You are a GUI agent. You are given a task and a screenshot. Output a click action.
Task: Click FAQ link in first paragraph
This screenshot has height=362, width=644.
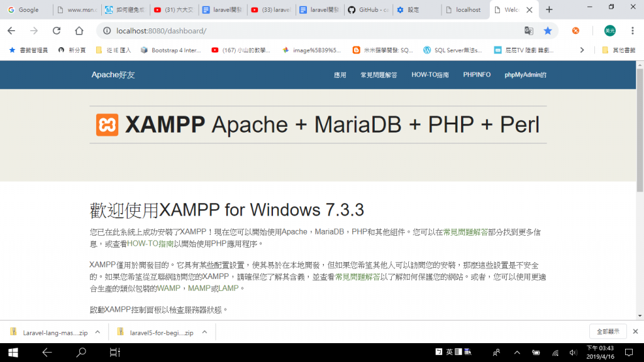pos(465,233)
